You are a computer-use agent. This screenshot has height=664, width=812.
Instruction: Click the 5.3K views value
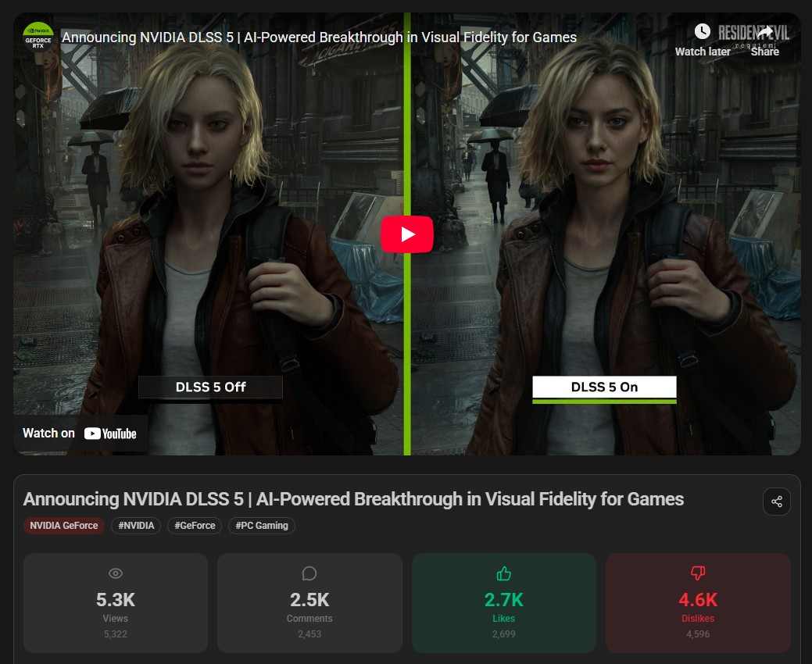[x=116, y=599]
